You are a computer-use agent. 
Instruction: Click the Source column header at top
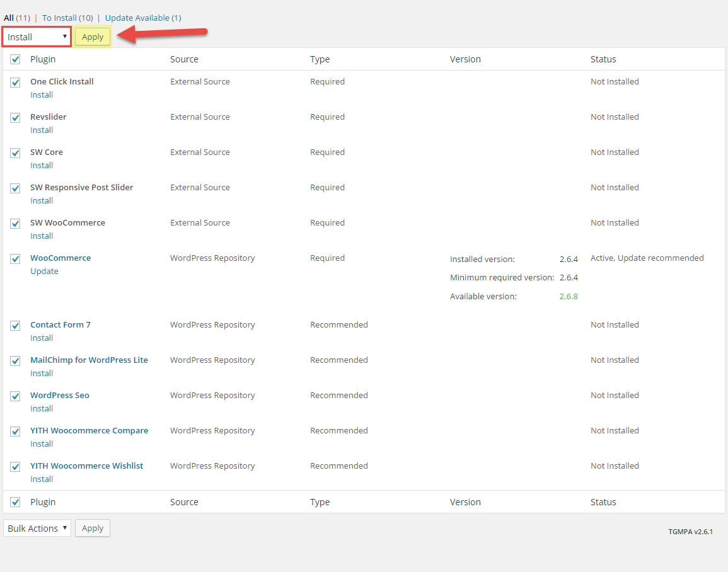pyautogui.click(x=184, y=59)
